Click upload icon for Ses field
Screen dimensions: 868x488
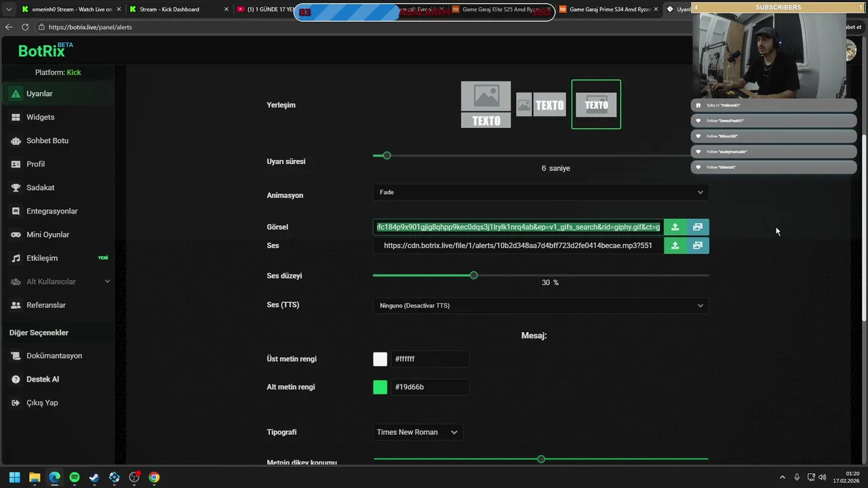tap(675, 245)
